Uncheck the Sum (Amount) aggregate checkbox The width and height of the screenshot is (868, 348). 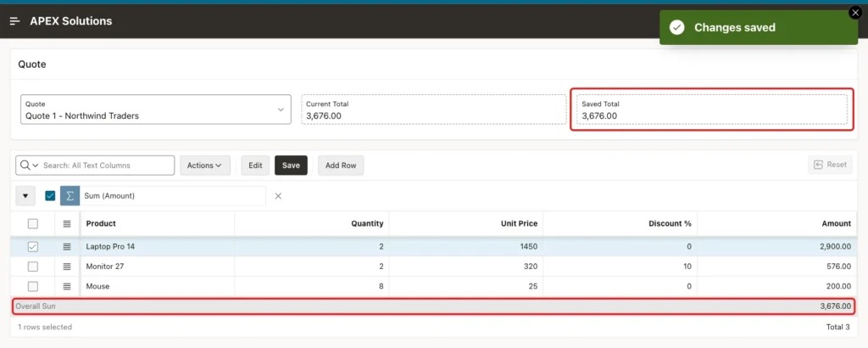point(50,195)
